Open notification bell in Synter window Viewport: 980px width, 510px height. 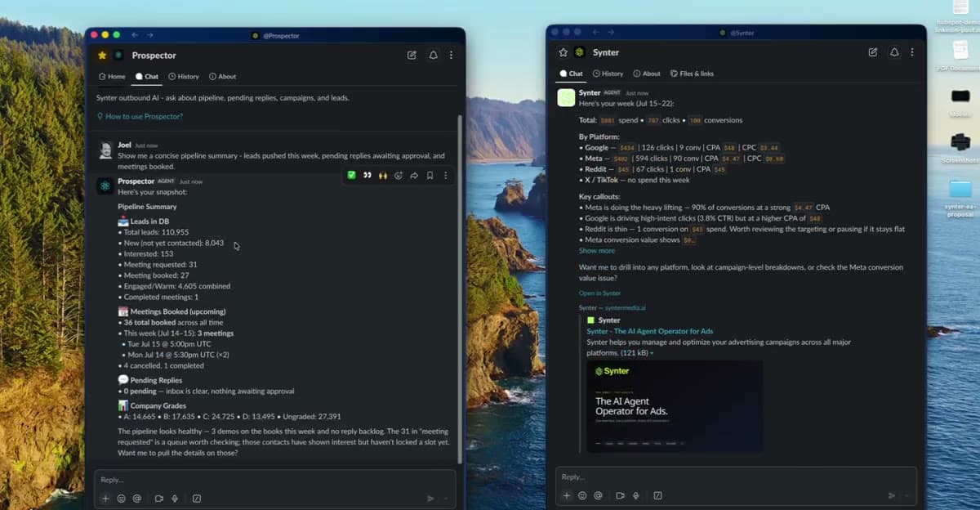tap(895, 52)
